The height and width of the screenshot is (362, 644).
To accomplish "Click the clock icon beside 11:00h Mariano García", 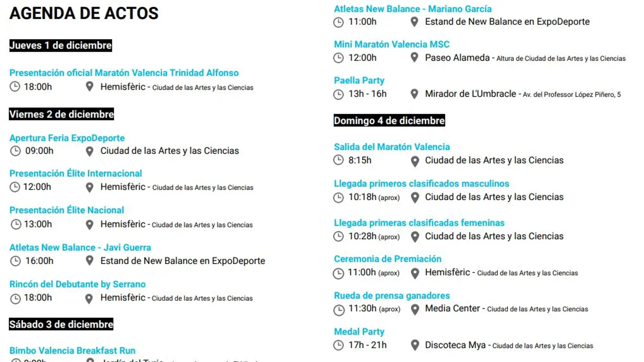I will 338,22.
